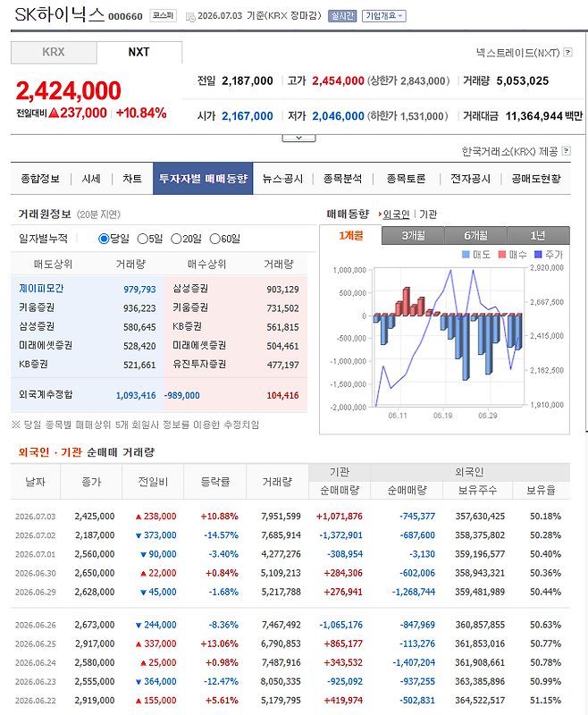Click the help icon beside 넥스트레이드(NXT)
The height and width of the screenshot is (715, 588).
click(x=567, y=53)
